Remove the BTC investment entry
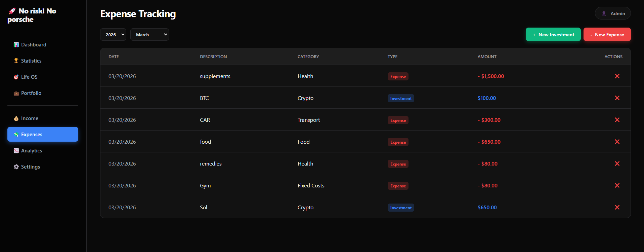The height and width of the screenshot is (252, 644). [617, 98]
